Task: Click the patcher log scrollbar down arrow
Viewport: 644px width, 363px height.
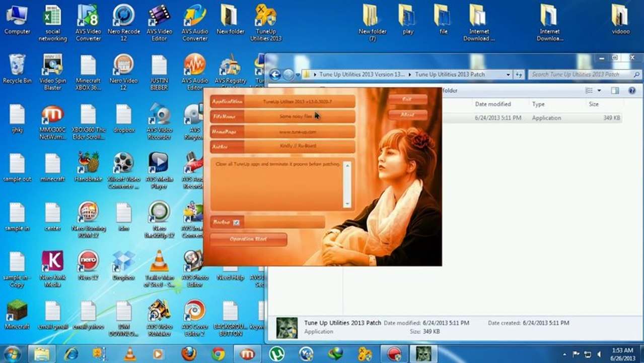Action: coord(347,203)
